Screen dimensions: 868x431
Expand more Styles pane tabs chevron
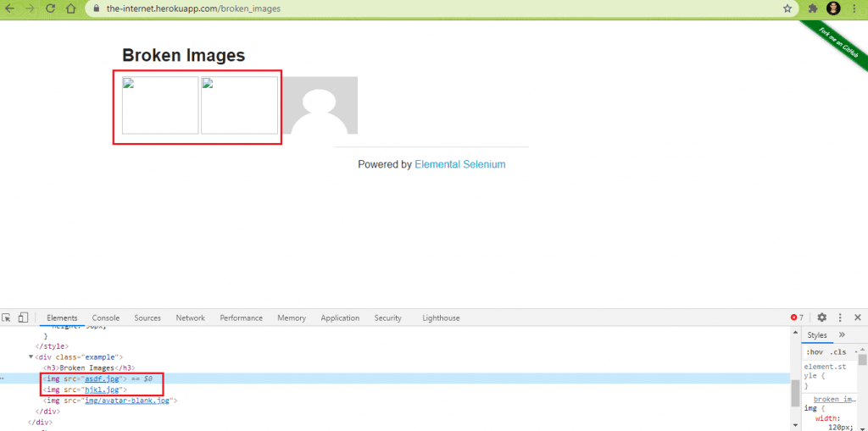click(x=842, y=334)
